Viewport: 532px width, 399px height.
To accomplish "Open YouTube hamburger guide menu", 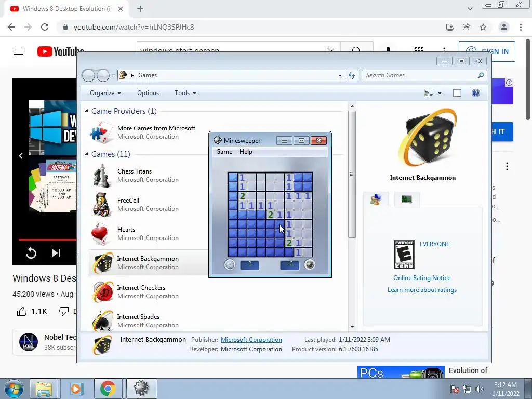I will click(x=19, y=51).
